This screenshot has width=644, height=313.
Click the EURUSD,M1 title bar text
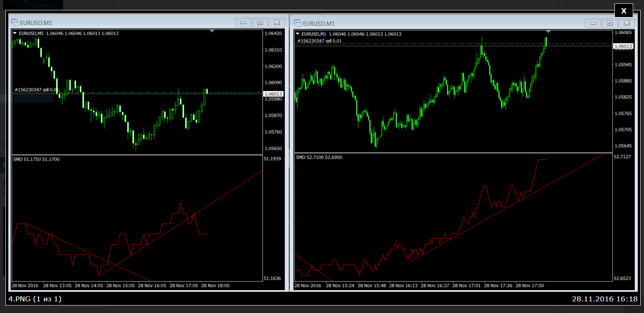[x=319, y=23]
